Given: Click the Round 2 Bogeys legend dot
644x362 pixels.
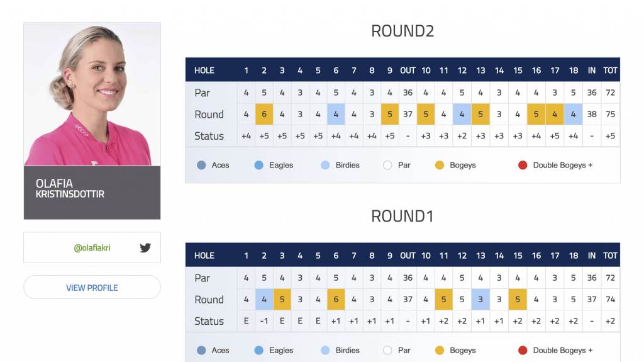Looking at the screenshot, I should tap(440, 165).
